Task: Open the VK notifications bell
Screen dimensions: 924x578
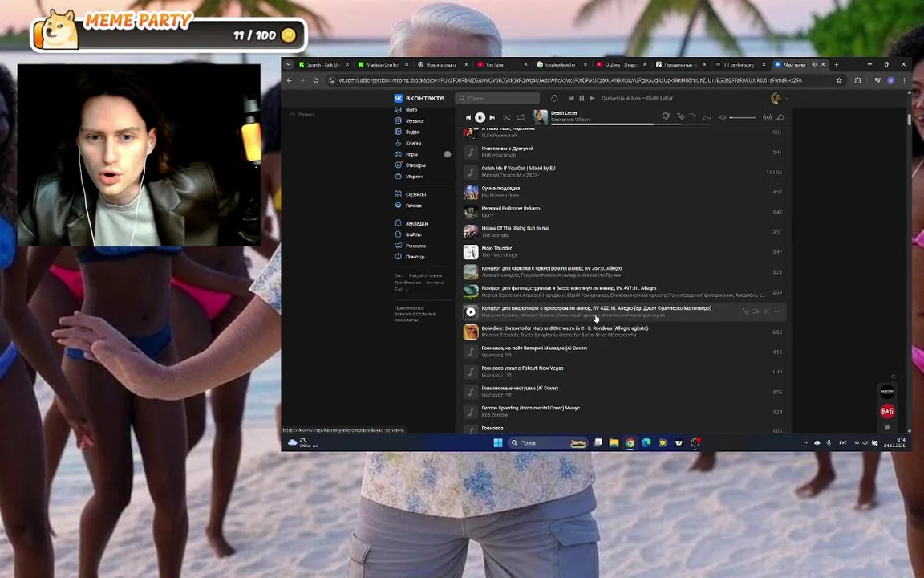Action: coord(554,99)
